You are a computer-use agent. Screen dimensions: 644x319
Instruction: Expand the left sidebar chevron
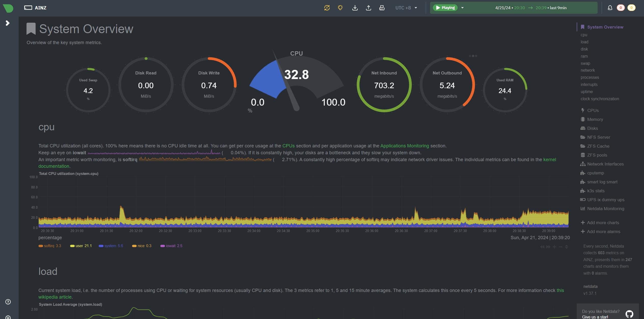click(x=8, y=23)
